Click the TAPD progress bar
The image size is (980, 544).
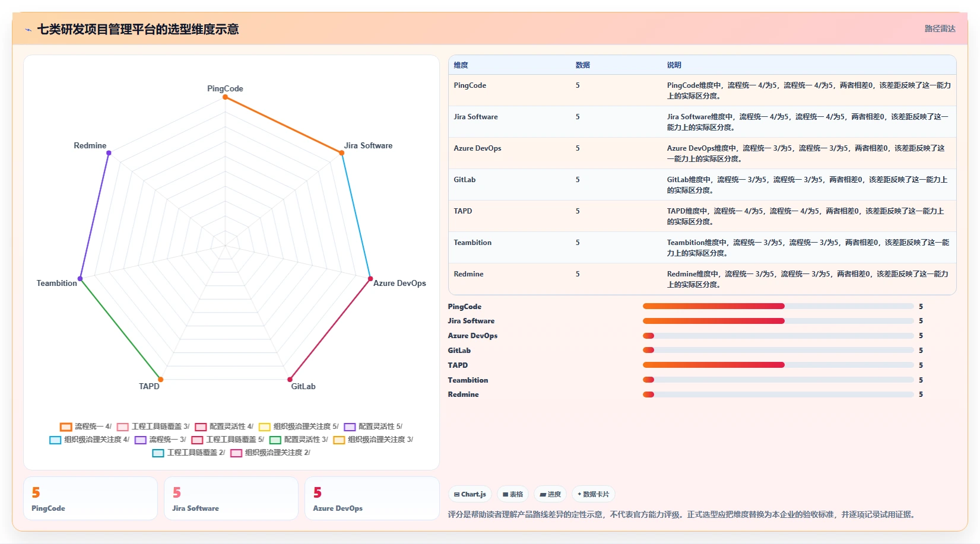coord(778,365)
